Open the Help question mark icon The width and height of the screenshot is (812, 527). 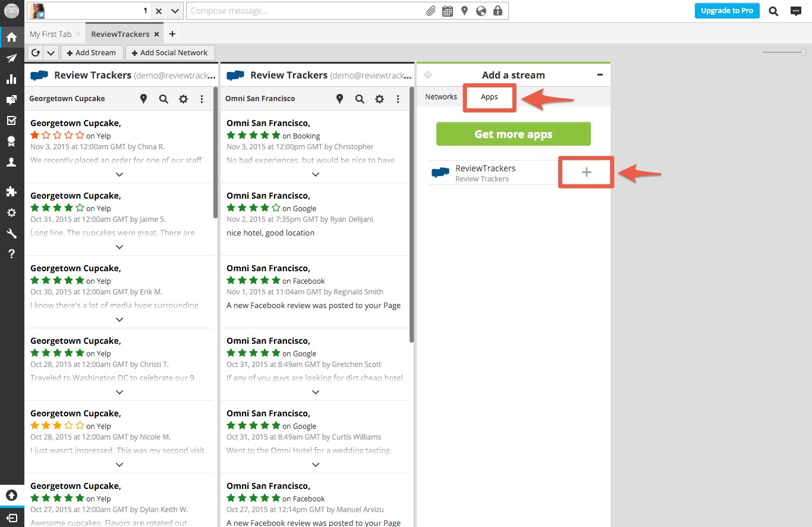pyautogui.click(x=11, y=254)
